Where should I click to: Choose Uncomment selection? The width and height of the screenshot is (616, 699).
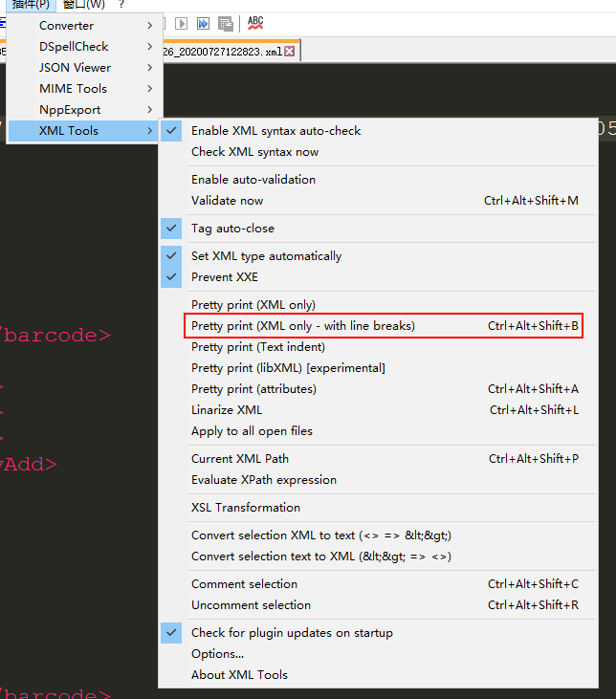click(x=378, y=605)
